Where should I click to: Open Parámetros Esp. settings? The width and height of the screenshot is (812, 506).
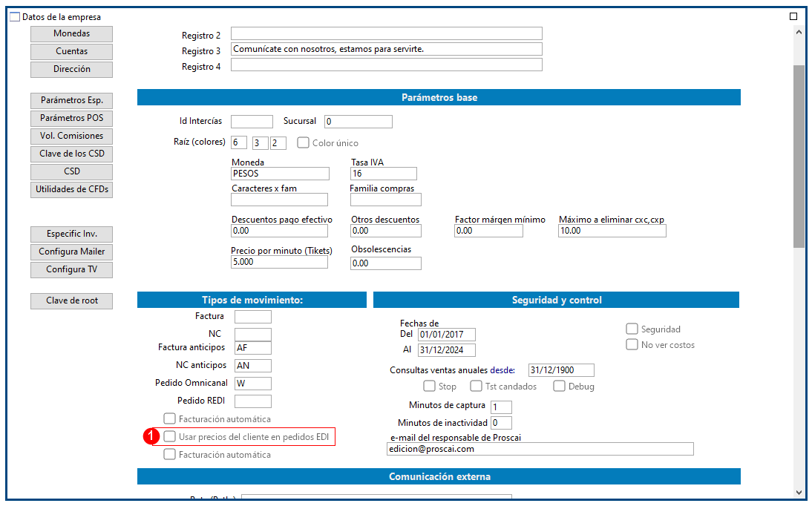(x=71, y=100)
